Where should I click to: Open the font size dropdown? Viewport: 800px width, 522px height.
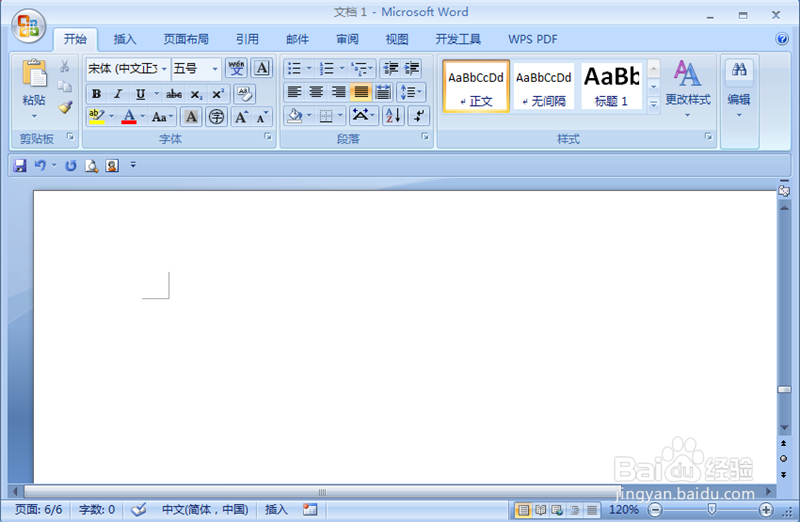click(215, 69)
